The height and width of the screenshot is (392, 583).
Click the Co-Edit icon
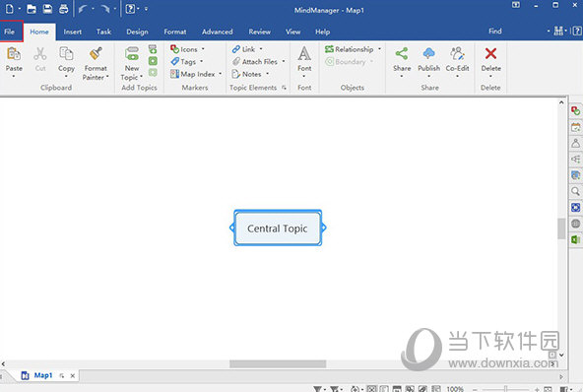457,54
